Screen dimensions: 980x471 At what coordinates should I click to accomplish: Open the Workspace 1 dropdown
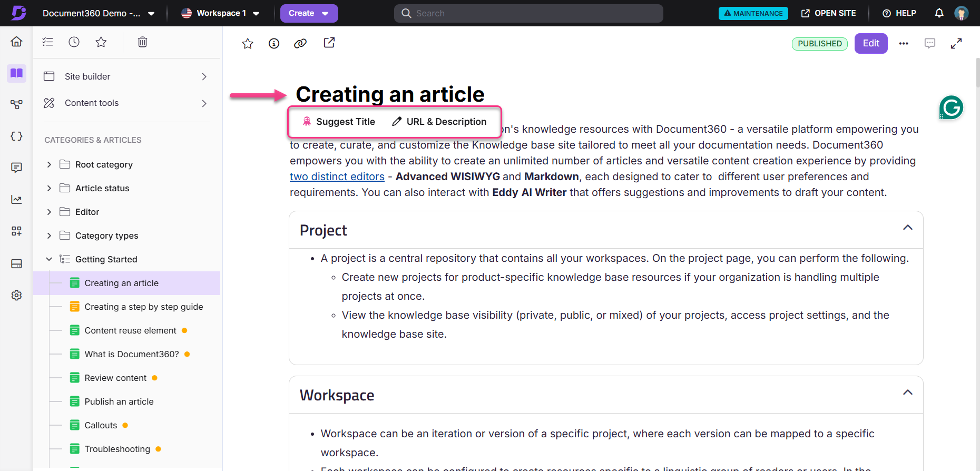click(x=221, y=13)
